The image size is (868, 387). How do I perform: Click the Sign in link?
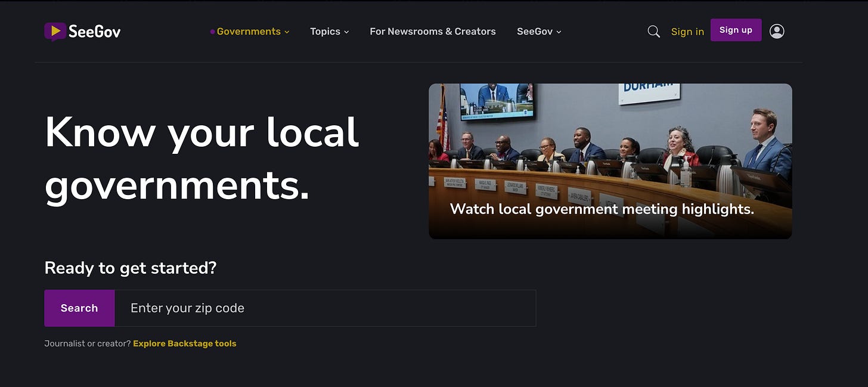(x=687, y=32)
